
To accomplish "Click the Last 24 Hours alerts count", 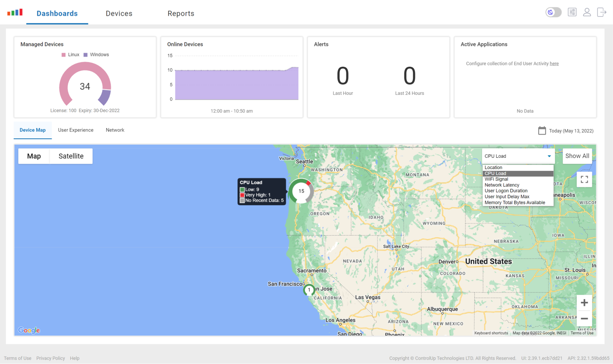I will pos(409,76).
